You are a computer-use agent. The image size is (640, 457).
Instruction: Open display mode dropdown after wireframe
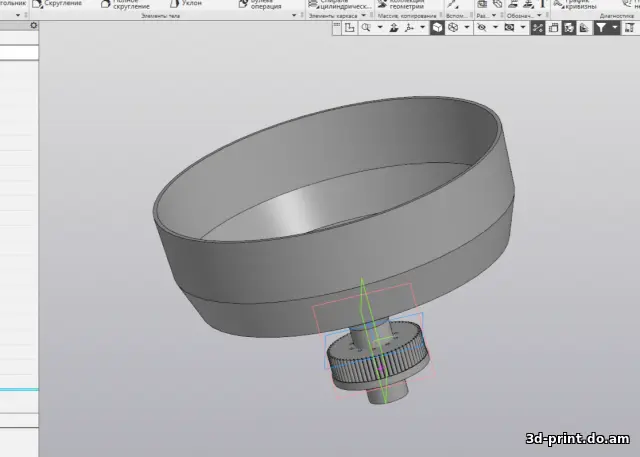click(467, 28)
